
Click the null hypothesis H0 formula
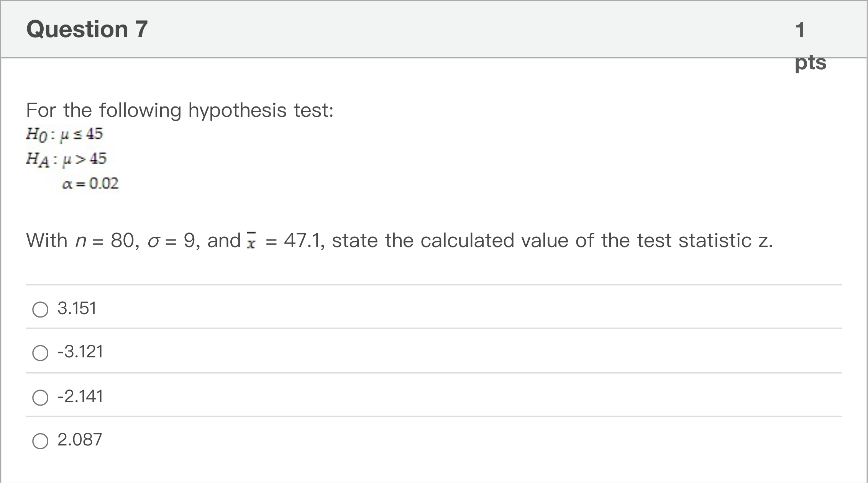coord(64,134)
